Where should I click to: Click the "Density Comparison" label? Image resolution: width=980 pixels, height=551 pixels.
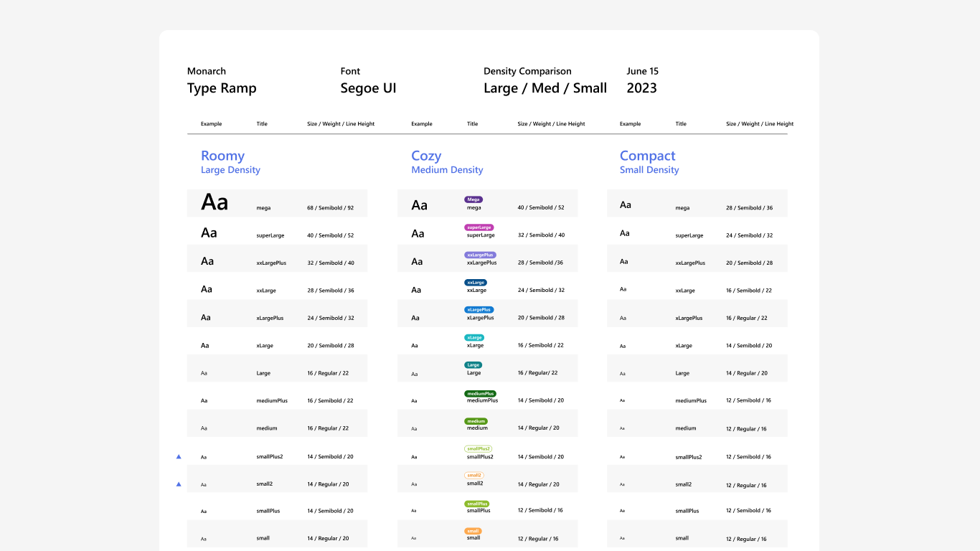527,71
